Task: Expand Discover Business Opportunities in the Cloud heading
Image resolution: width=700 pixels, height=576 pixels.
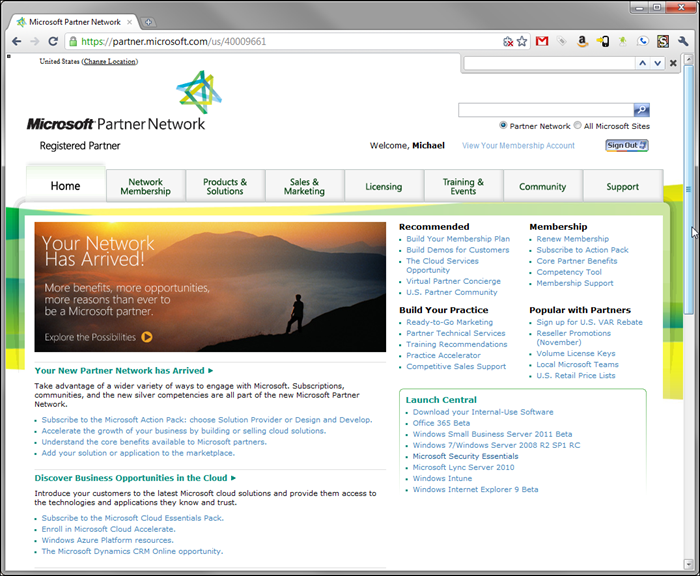Action: [x=135, y=478]
